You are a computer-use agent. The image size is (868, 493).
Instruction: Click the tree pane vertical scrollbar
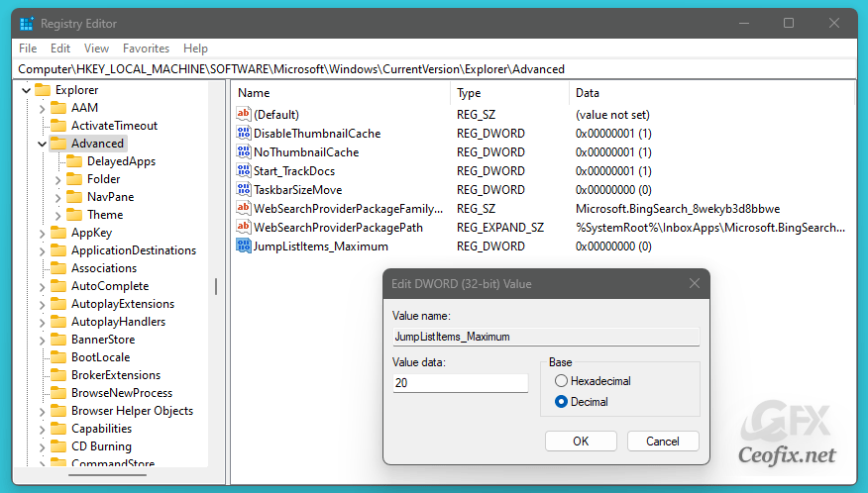[x=215, y=287]
